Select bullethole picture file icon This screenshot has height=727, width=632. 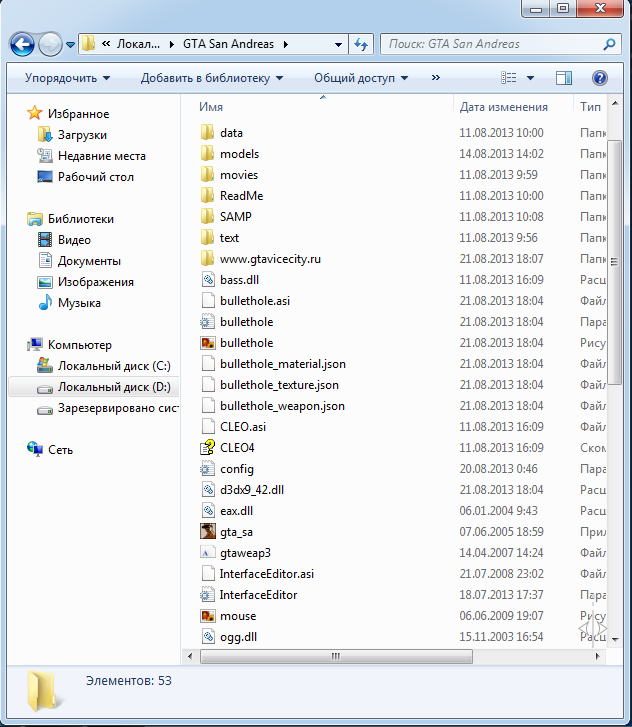pos(208,343)
